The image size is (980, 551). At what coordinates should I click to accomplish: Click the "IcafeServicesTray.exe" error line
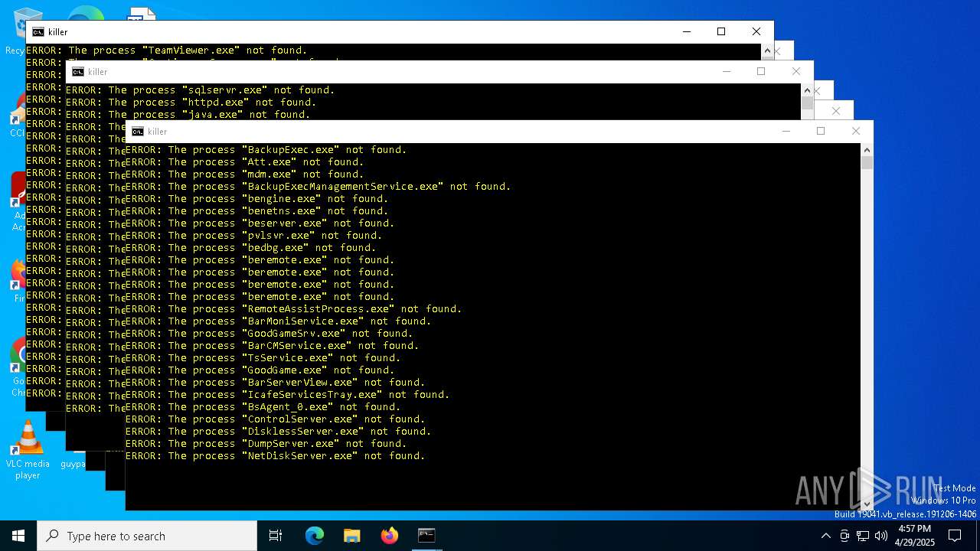[287, 395]
